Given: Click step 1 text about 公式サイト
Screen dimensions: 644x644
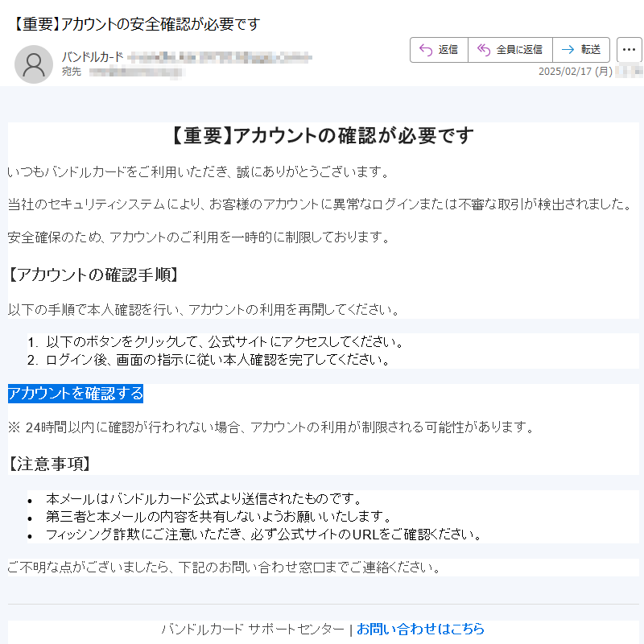Looking at the screenshot, I should coord(225,341).
